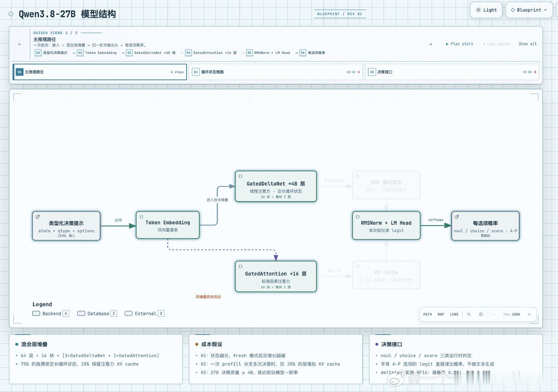Select step 05 RMSNorm + LM Head chip
Viewport: 558px width, 392px height.
pos(268,53)
